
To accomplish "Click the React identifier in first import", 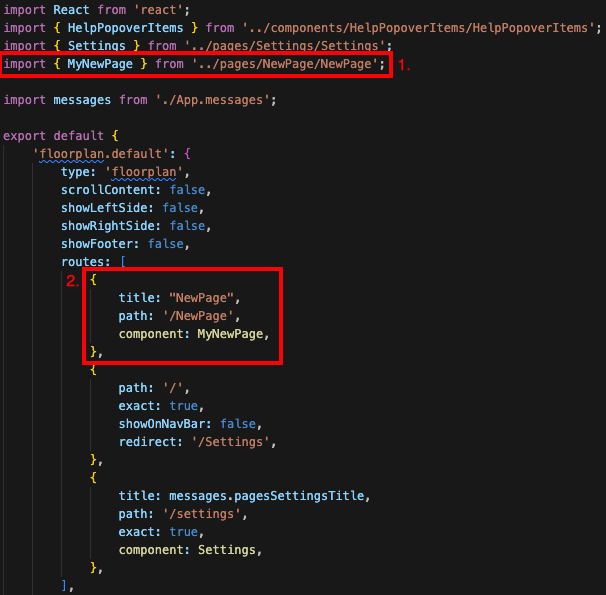I will (x=71, y=10).
